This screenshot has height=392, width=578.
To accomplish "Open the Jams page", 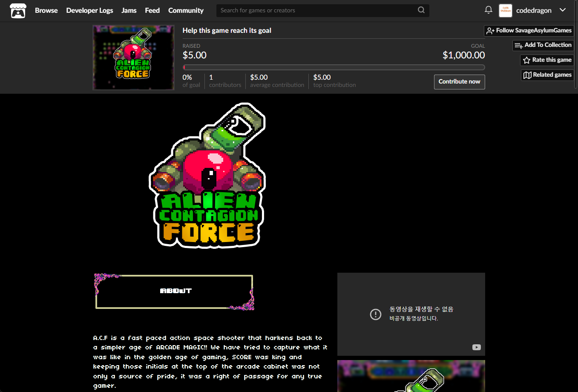I will click(129, 10).
